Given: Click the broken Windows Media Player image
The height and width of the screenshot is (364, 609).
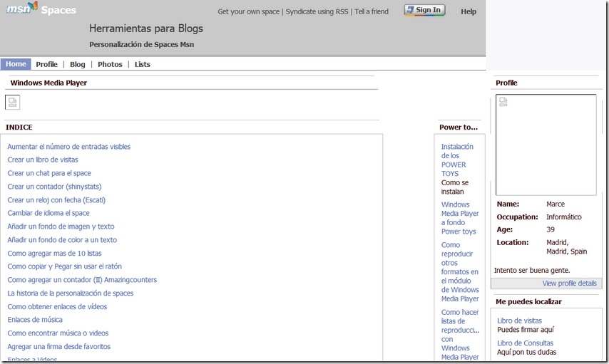Looking at the screenshot, I should [12, 103].
